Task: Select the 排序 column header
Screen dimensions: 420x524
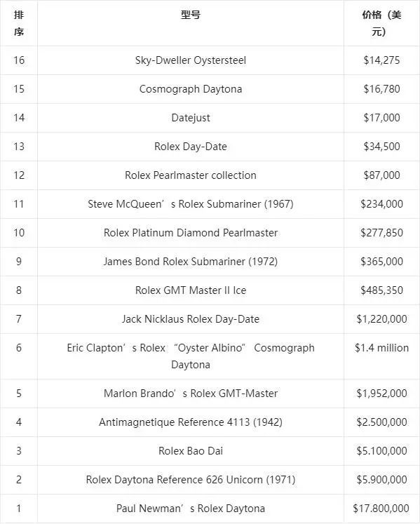Action: coord(19,23)
